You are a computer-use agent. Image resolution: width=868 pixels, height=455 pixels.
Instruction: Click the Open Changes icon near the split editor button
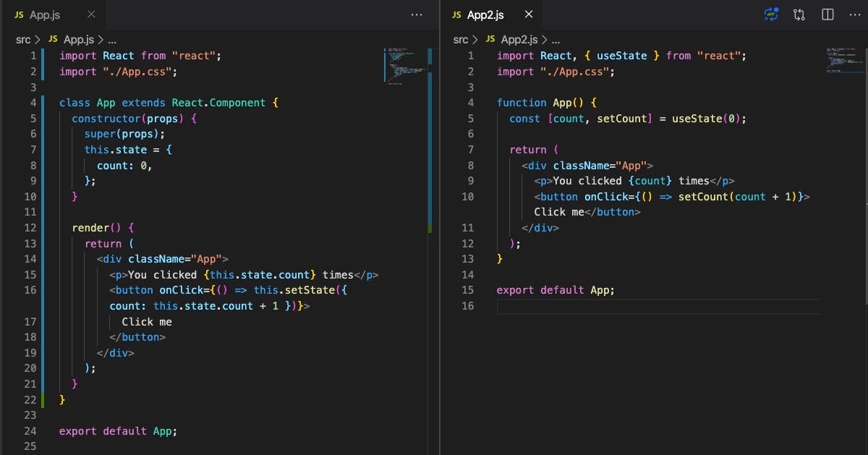(x=799, y=14)
